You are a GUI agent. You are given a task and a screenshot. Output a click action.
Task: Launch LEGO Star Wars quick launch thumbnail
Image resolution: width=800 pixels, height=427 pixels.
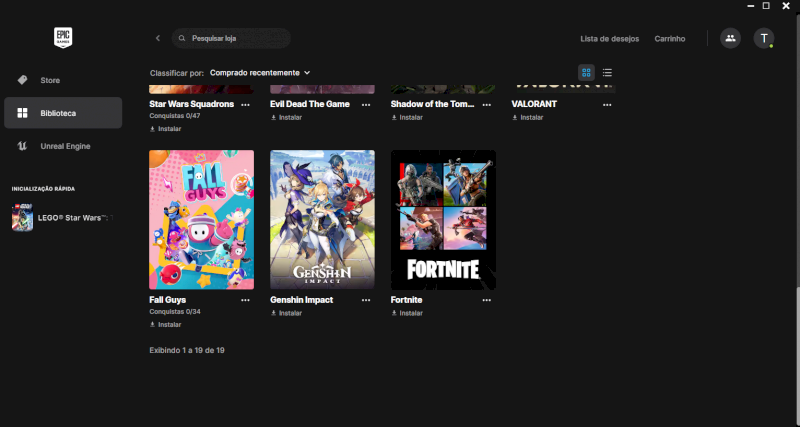[22, 217]
